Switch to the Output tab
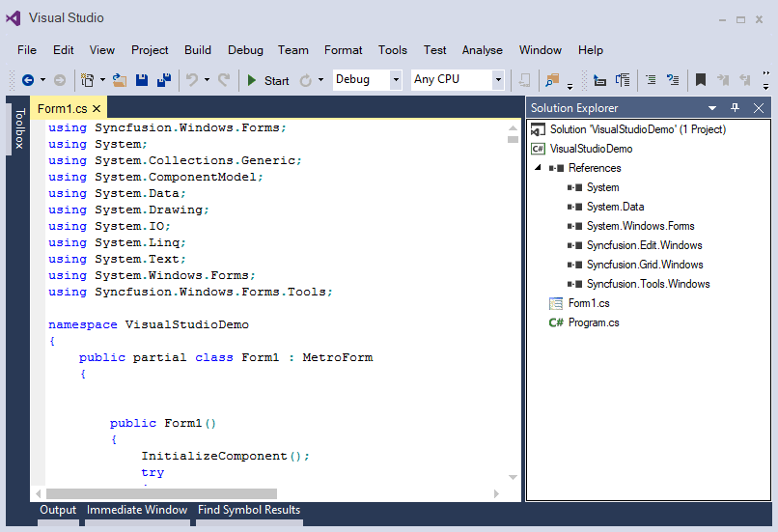This screenshot has width=778, height=532. (58, 510)
